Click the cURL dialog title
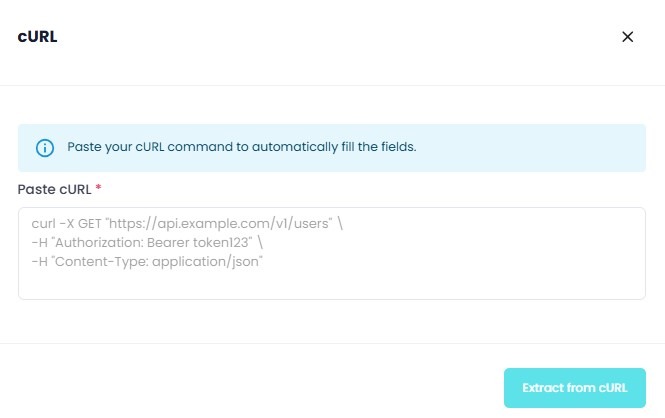 tap(37, 37)
